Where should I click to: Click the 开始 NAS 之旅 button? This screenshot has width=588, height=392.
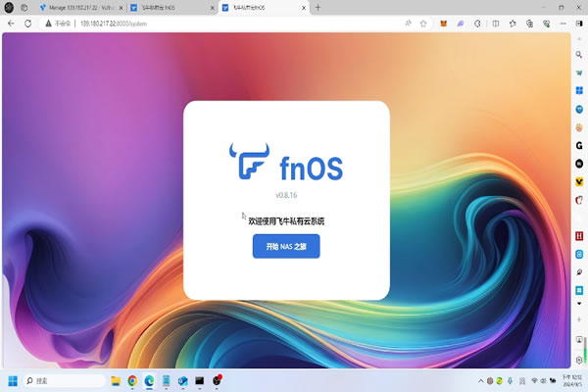coord(286,246)
